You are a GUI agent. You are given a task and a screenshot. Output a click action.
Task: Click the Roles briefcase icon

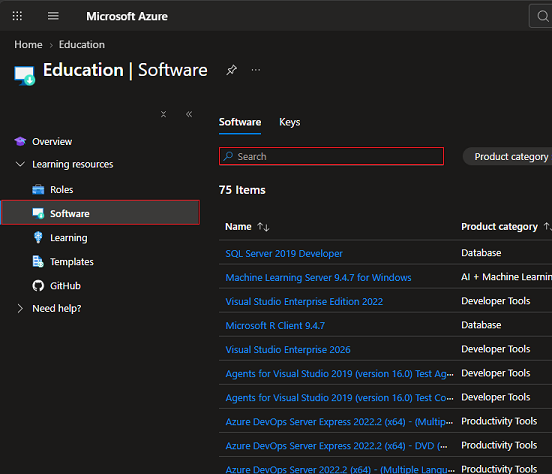(38, 189)
